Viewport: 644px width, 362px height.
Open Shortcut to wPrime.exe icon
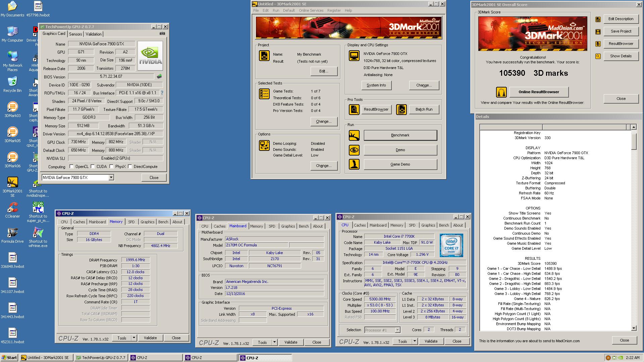(x=38, y=237)
